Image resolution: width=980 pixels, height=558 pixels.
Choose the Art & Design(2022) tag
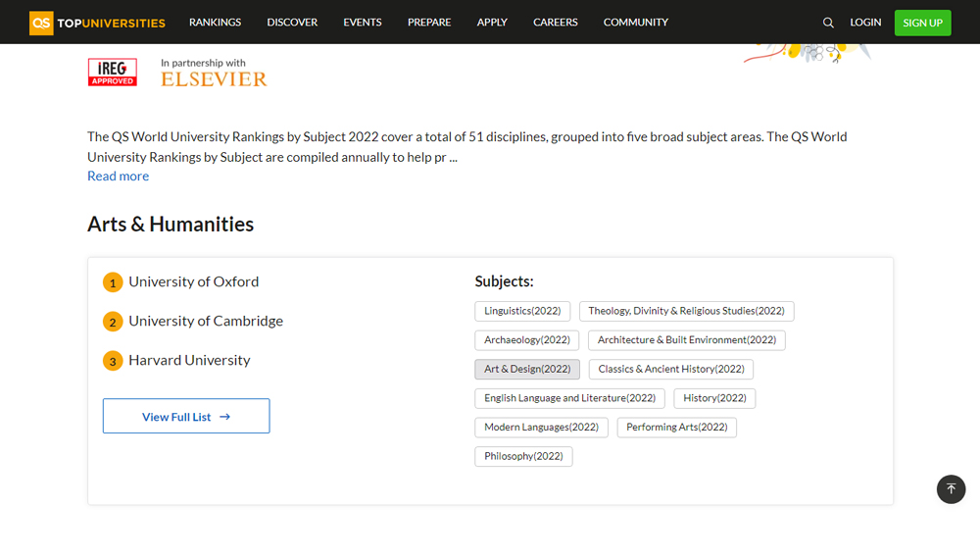[527, 369]
